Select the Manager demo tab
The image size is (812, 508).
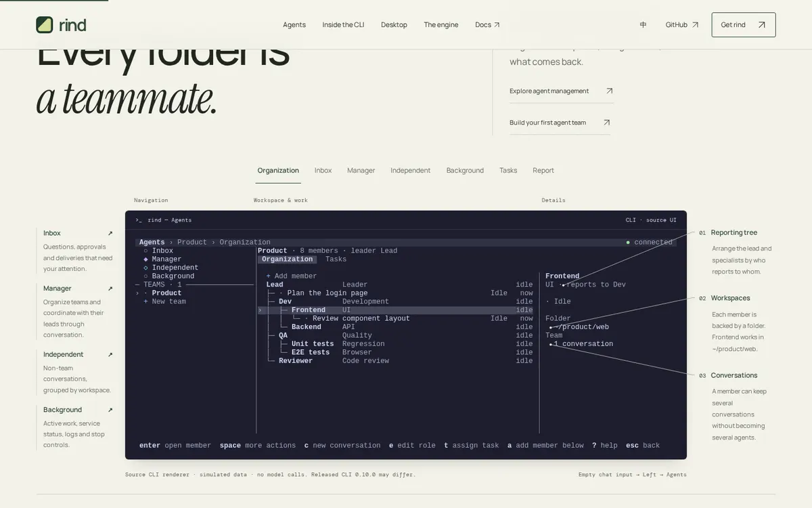click(361, 171)
